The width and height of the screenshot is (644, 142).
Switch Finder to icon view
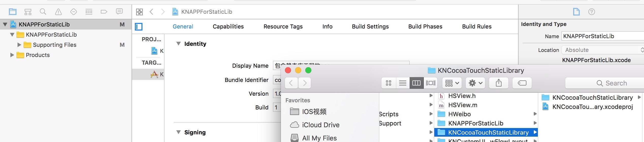pyautogui.click(x=389, y=83)
